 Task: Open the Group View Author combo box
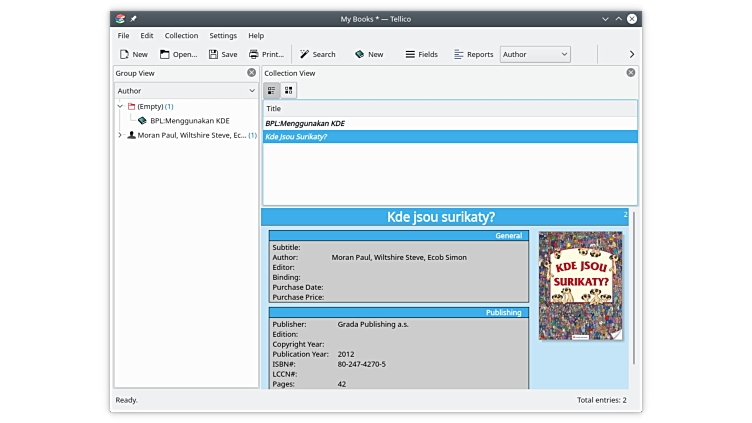pos(186,90)
